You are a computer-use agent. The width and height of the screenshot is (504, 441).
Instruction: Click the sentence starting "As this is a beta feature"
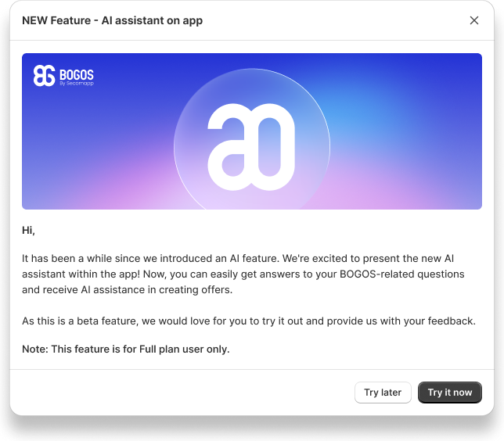(248, 321)
